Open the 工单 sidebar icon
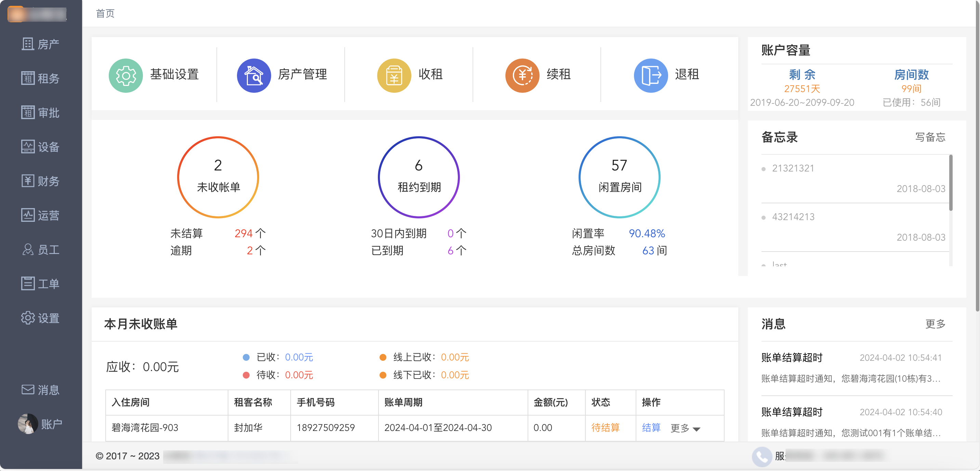This screenshot has width=980, height=471. (x=28, y=284)
